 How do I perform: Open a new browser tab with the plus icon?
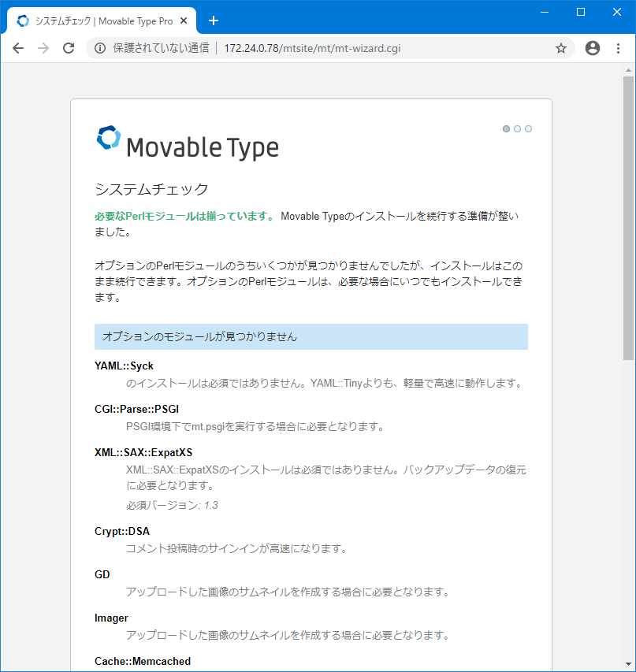pos(213,20)
